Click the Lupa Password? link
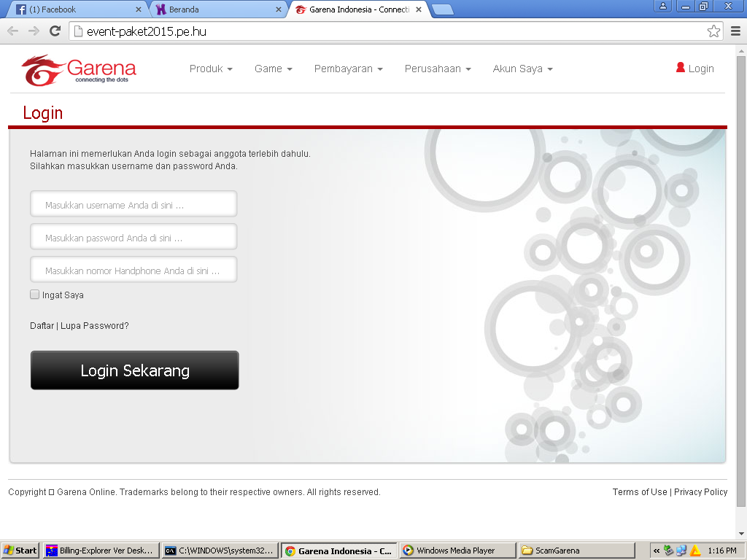Screen dimensions: 747x560 tap(94, 326)
